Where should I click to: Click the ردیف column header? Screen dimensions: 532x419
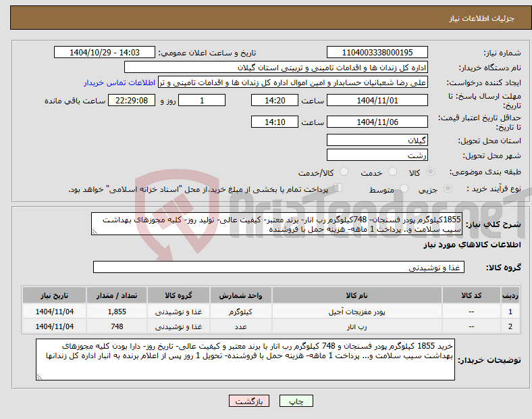(510, 295)
